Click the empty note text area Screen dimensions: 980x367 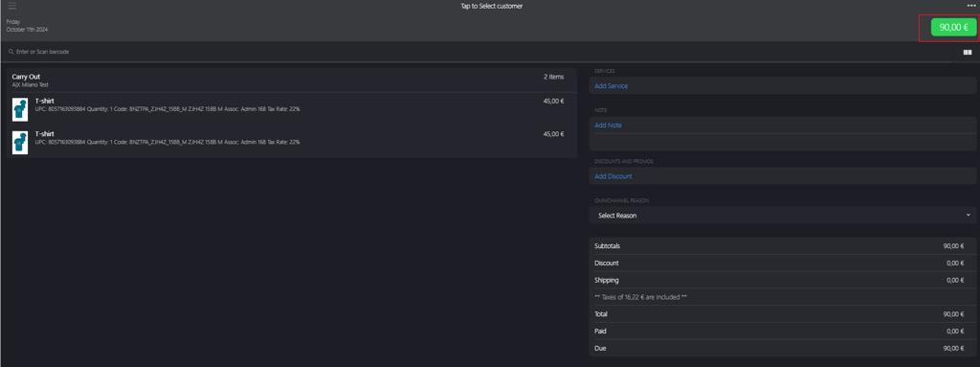pyautogui.click(x=783, y=142)
